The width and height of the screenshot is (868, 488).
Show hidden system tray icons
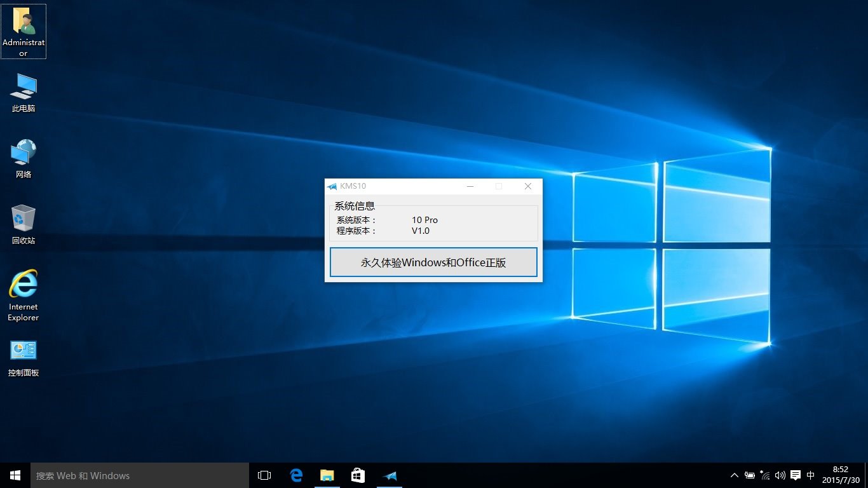pyautogui.click(x=735, y=475)
